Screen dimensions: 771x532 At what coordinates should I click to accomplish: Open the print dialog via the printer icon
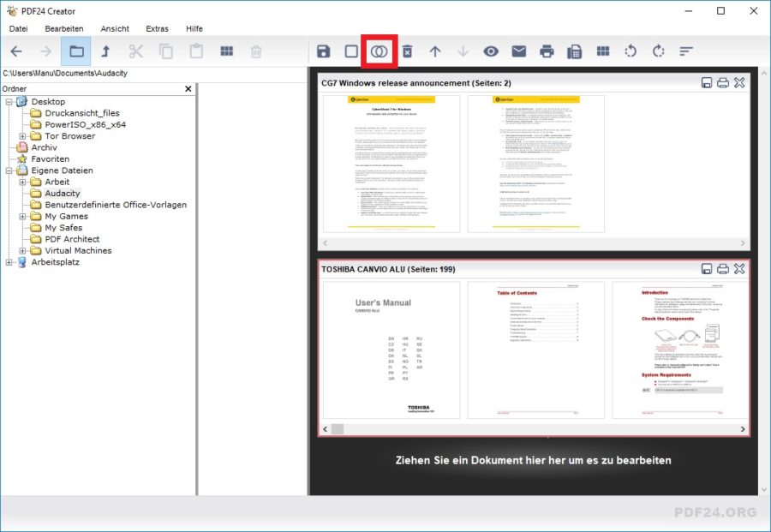(x=546, y=51)
